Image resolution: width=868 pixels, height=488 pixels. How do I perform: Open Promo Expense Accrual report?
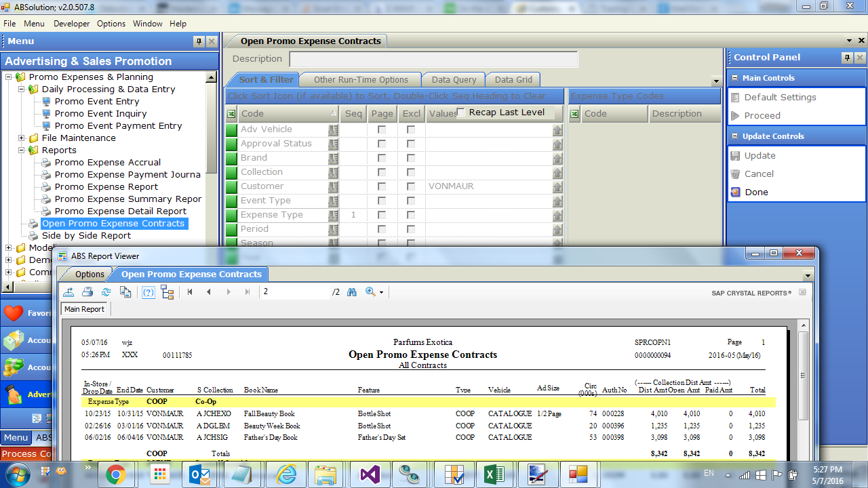click(108, 163)
